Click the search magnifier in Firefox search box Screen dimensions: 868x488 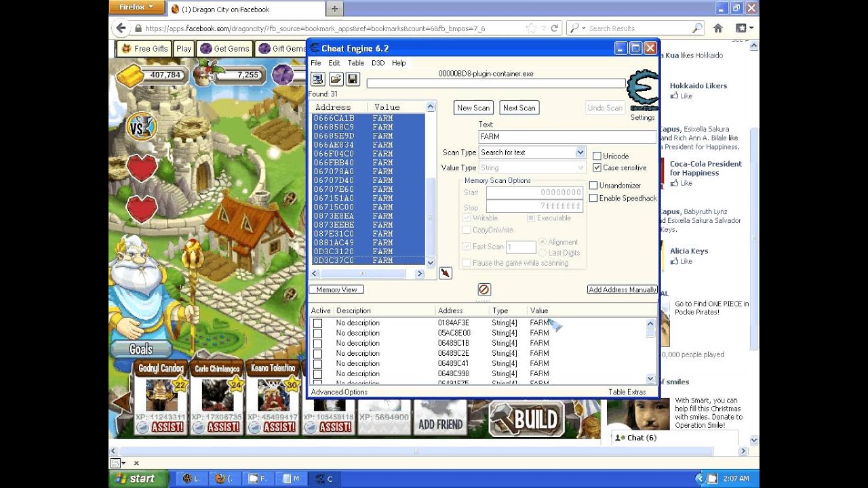(x=697, y=28)
